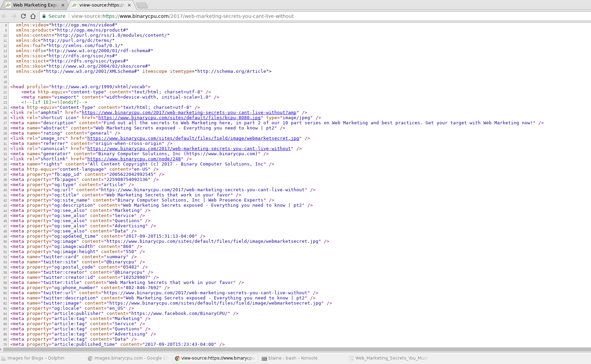The height and width of the screenshot is (364, 591).
Task: Open the image_src webmarketsecret.jpg link
Action: (193, 138)
